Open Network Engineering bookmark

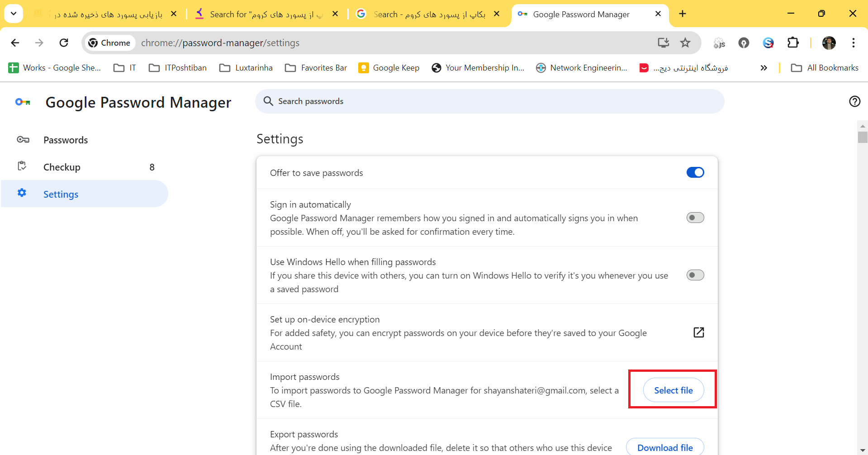coord(581,68)
